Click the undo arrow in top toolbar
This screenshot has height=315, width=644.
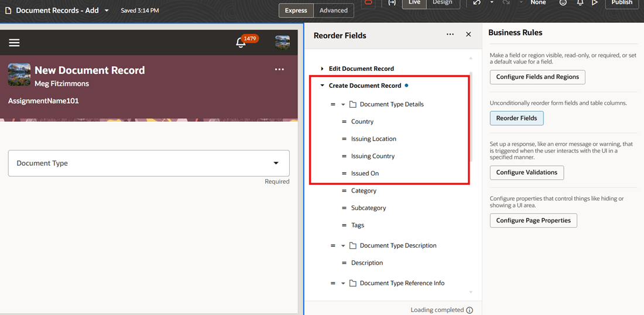coord(477,2)
